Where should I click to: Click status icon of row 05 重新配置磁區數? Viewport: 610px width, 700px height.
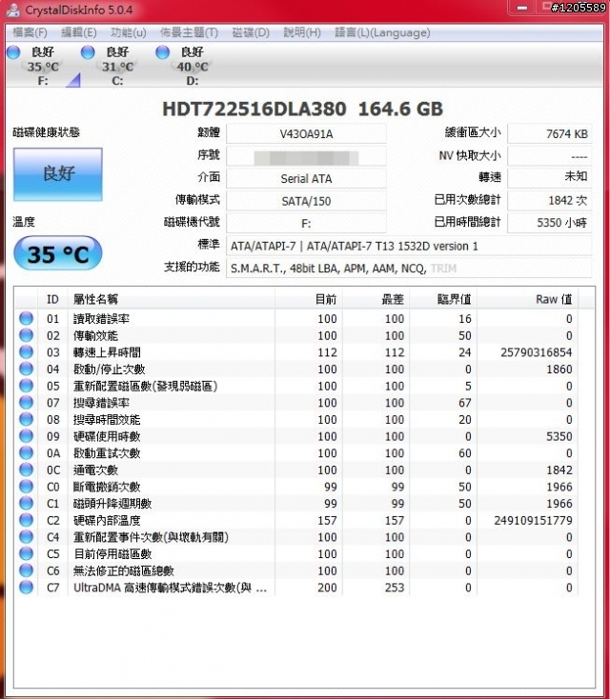(27, 386)
